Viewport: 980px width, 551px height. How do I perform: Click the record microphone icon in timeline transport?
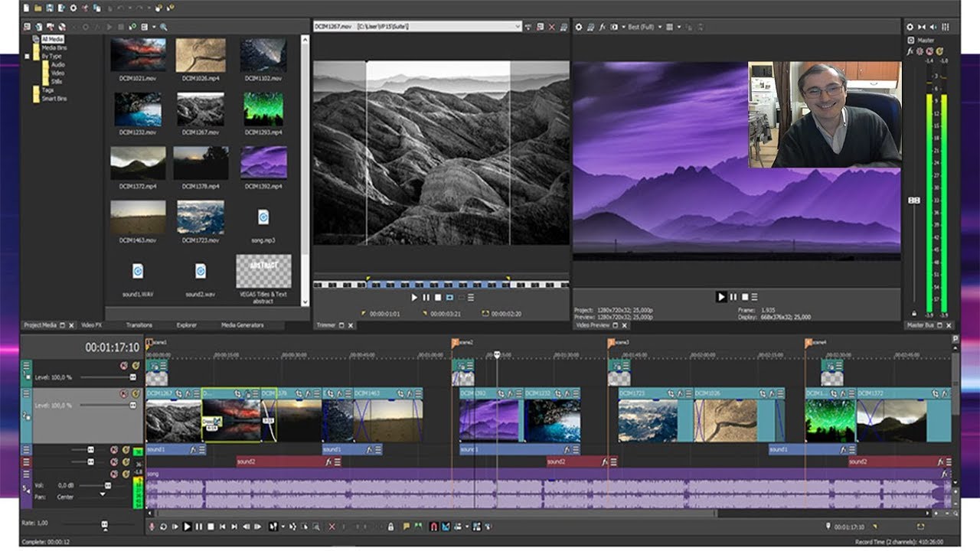152,527
